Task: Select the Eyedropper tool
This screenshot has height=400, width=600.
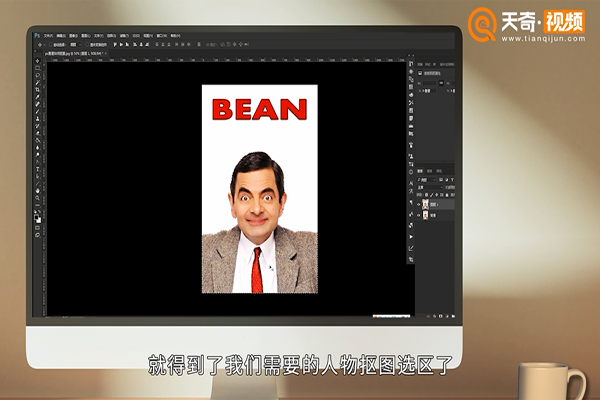Action: (x=38, y=96)
